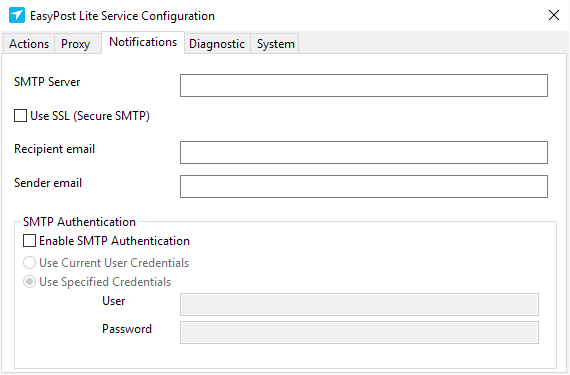Go to the Diagnostic tab
570x375 pixels.
click(x=217, y=44)
